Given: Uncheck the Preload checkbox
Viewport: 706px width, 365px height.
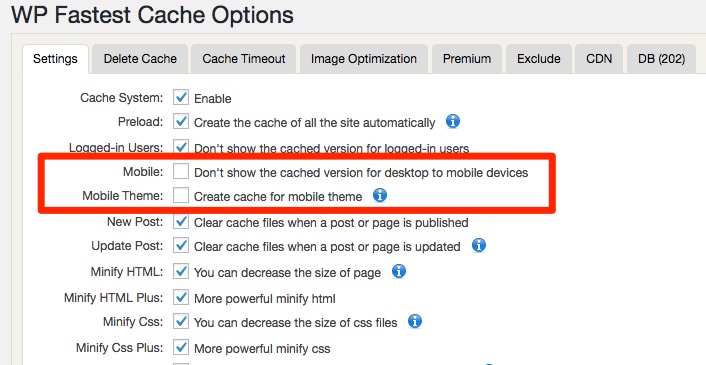Looking at the screenshot, I should tap(181, 122).
